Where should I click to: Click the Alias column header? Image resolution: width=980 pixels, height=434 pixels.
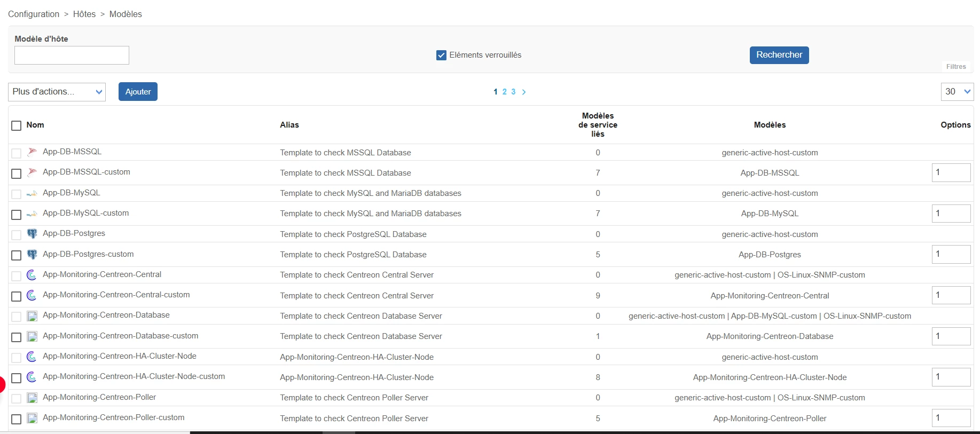pyautogui.click(x=289, y=125)
